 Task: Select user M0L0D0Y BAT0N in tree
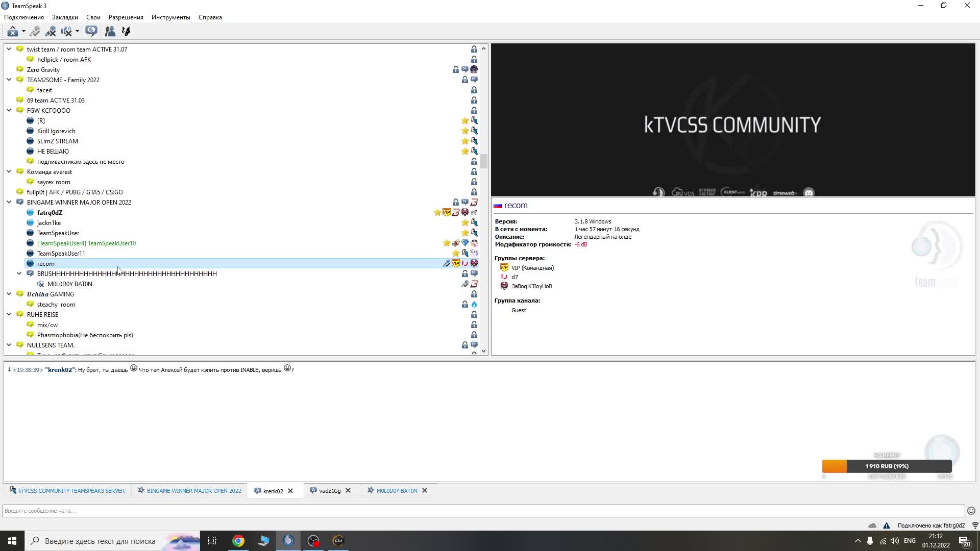(x=70, y=284)
